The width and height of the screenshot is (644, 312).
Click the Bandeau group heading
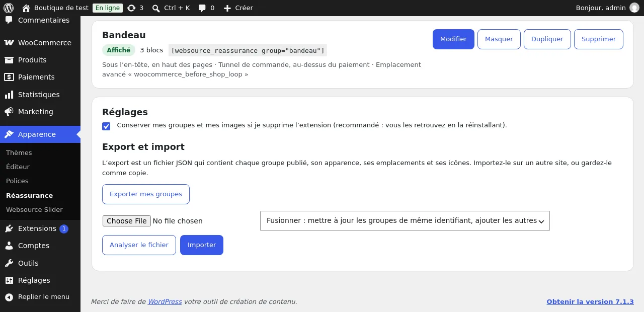(x=124, y=35)
